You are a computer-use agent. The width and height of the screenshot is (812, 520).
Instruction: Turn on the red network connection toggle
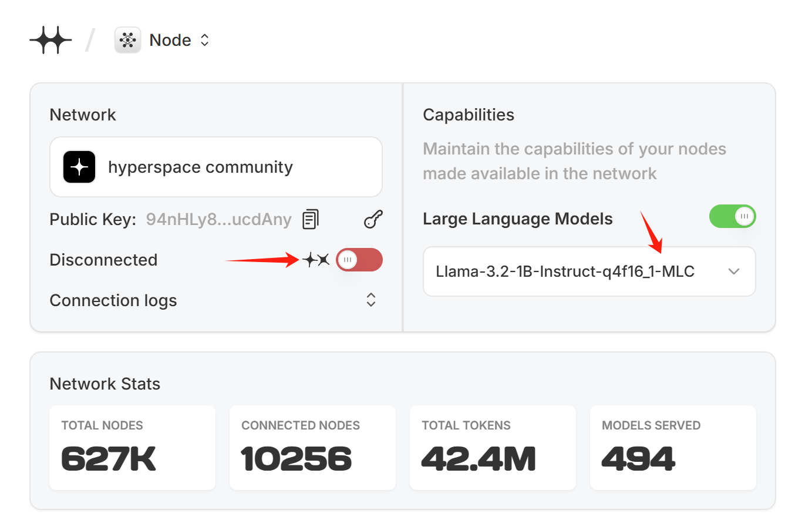point(359,260)
